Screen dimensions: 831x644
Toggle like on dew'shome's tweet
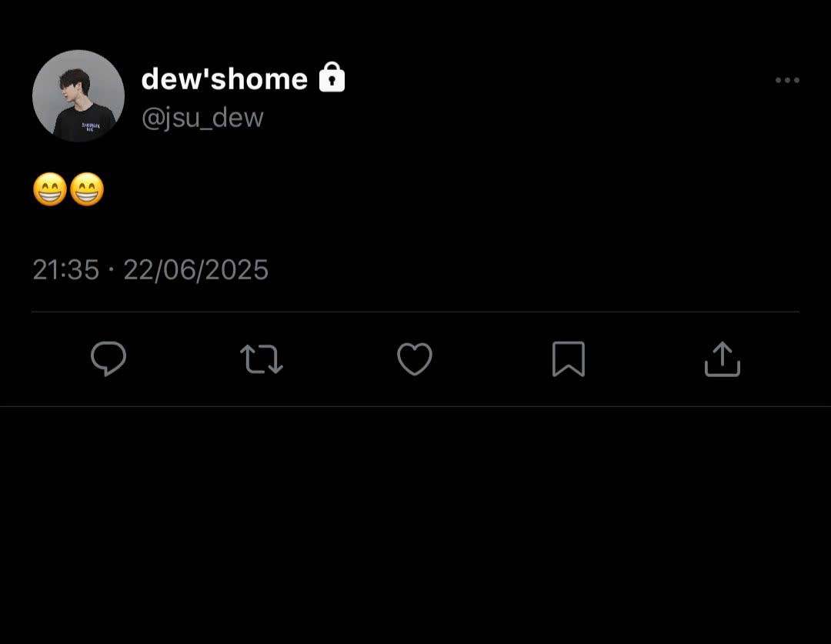pyautogui.click(x=415, y=359)
